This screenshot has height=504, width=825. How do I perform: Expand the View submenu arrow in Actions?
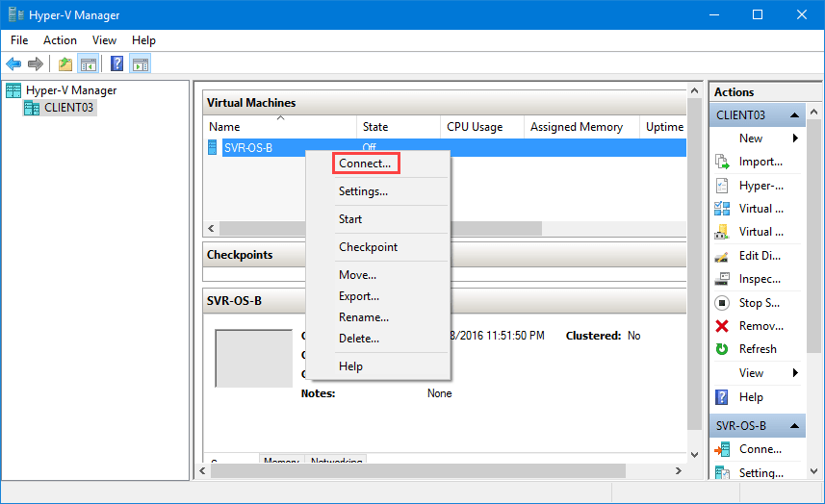tap(795, 373)
